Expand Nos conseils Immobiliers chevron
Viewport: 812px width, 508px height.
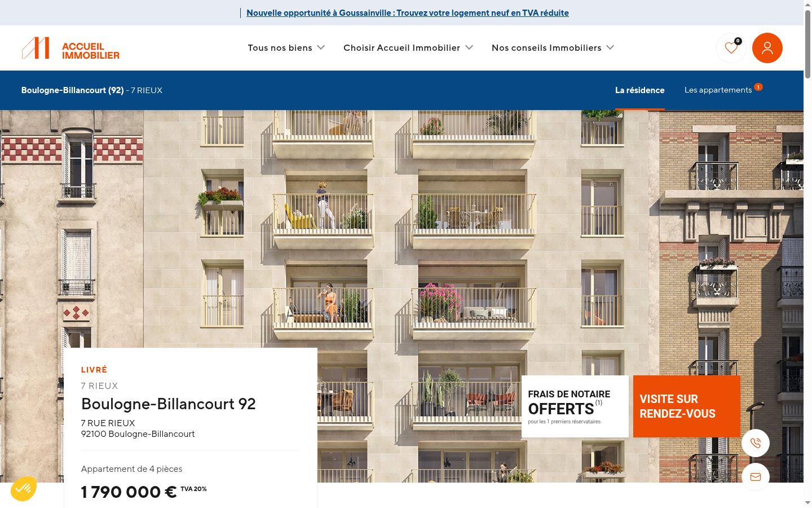click(x=610, y=47)
